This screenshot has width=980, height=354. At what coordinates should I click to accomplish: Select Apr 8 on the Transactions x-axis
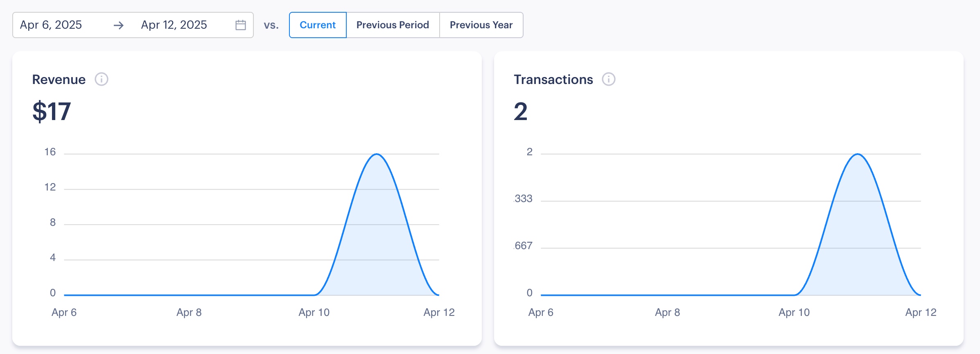coord(667,313)
